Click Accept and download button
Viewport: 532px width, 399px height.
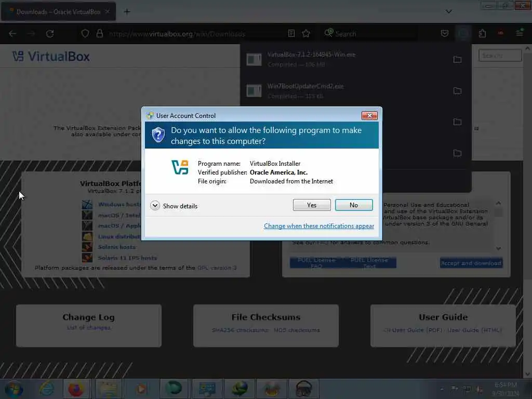click(x=471, y=263)
